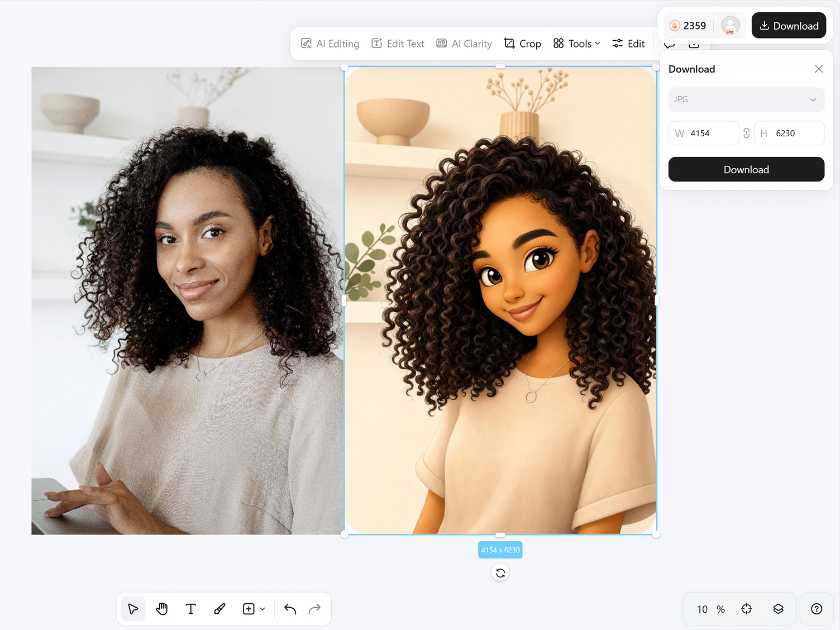Click the height field showing 6230
Image resolution: width=840 pixels, height=630 pixels.
pyautogui.click(x=789, y=133)
